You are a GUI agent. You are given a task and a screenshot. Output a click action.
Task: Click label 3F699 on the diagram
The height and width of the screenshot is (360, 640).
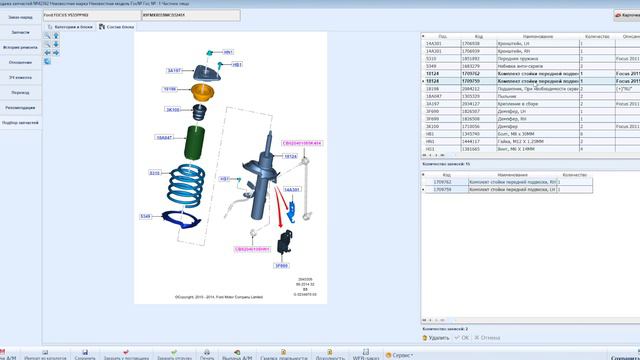tap(282, 266)
